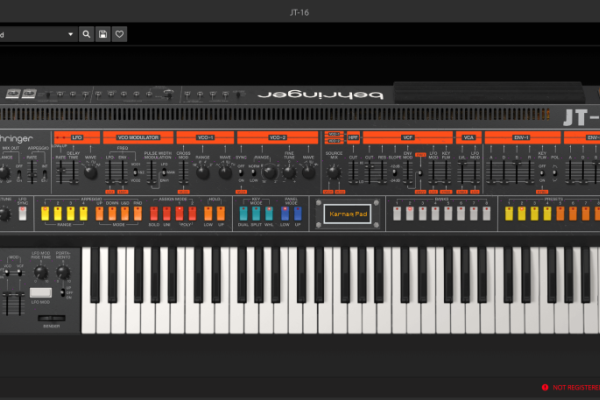Click the VCO-1 range knob
The height and width of the screenshot is (400, 600).
tap(203, 173)
